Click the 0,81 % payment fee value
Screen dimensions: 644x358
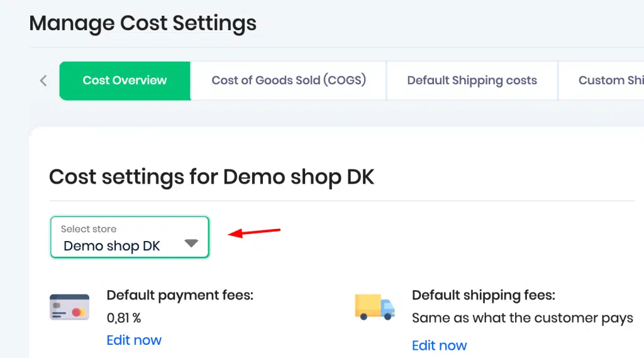(x=124, y=318)
